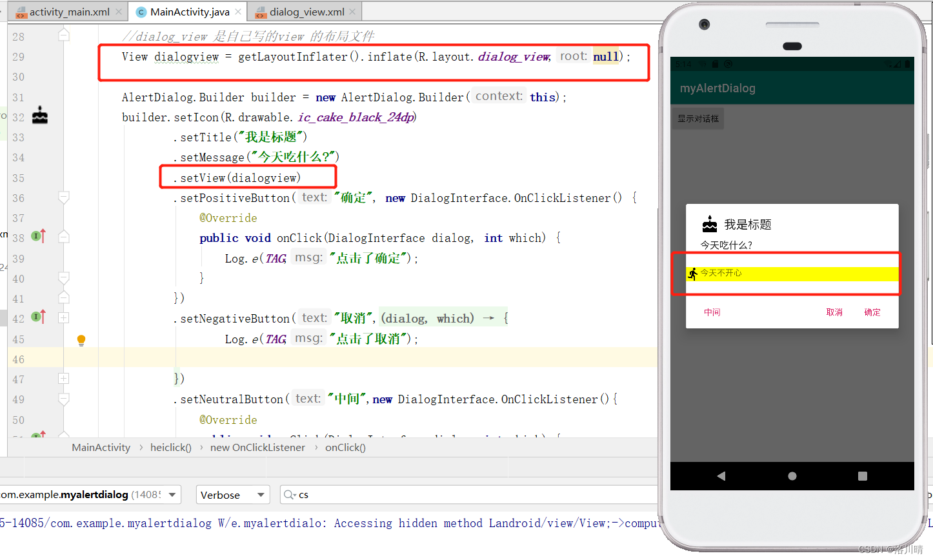Tap the back triangle on the emulator navbar
Viewport: 933px width, 560px height.
pos(721,475)
